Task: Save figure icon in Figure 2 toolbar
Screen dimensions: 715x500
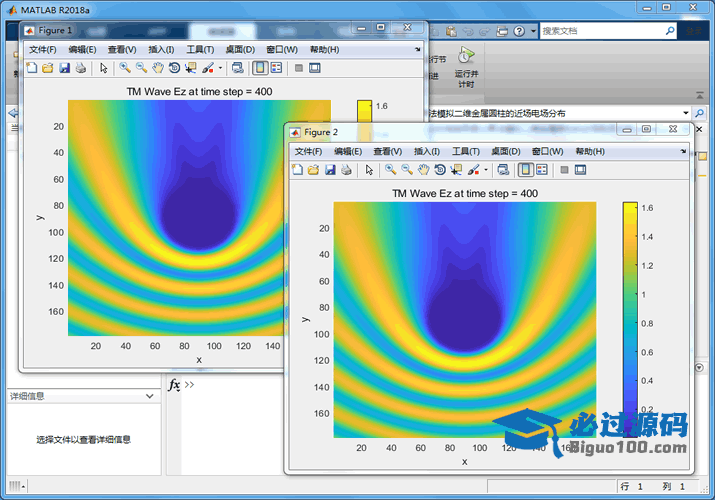Action: tap(330, 170)
